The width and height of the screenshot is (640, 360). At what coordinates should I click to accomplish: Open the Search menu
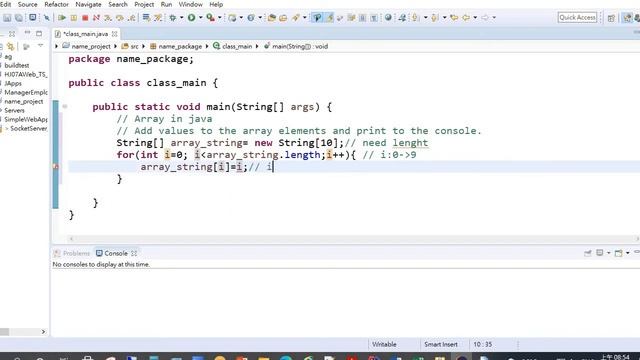[118, 4]
